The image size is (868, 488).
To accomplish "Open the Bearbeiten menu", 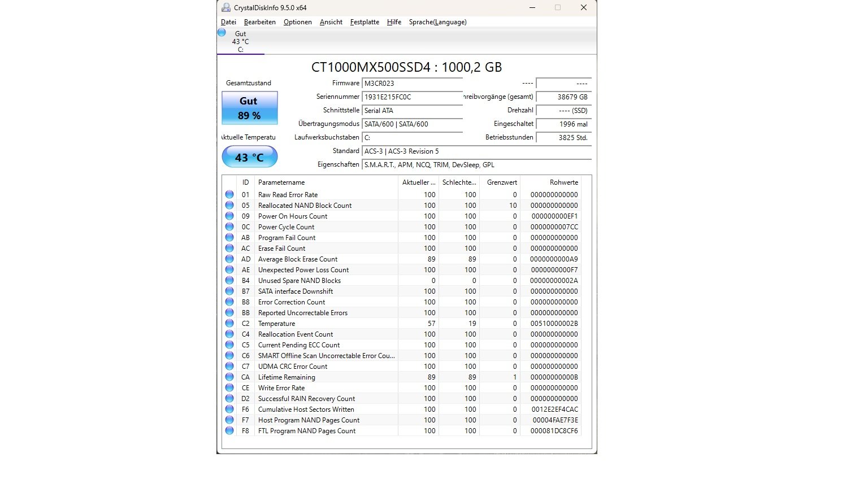I will (x=260, y=22).
